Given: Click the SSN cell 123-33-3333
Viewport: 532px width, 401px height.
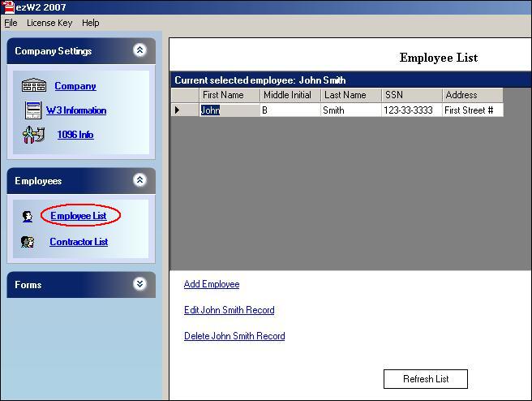Looking at the screenshot, I should 408,110.
